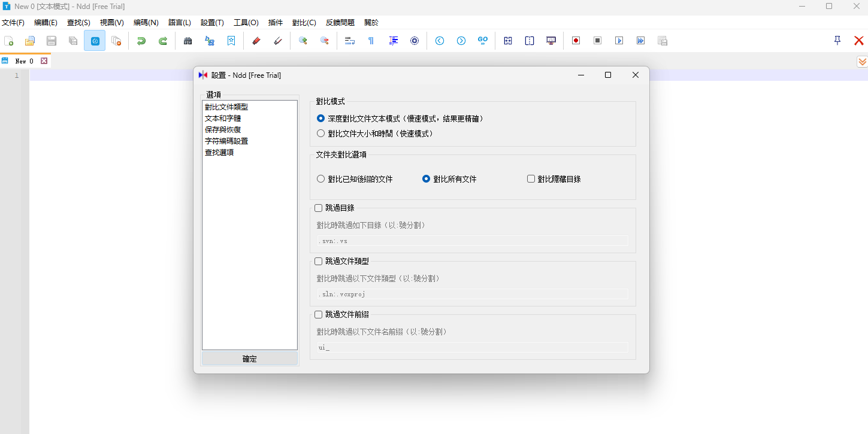This screenshot has width=868, height=434.
Task: Click the green Undo arrow icon
Action: tap(141, 41)
